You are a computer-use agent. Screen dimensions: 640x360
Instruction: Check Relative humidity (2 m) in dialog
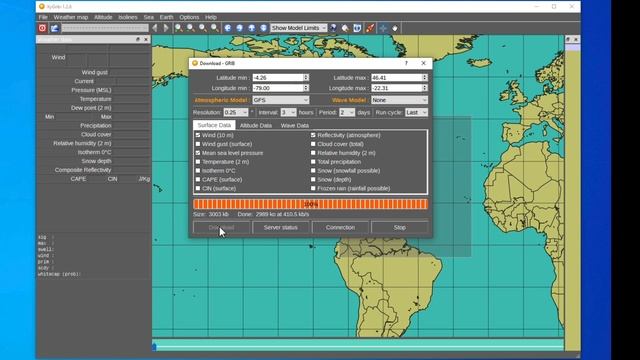coord(313,153)
